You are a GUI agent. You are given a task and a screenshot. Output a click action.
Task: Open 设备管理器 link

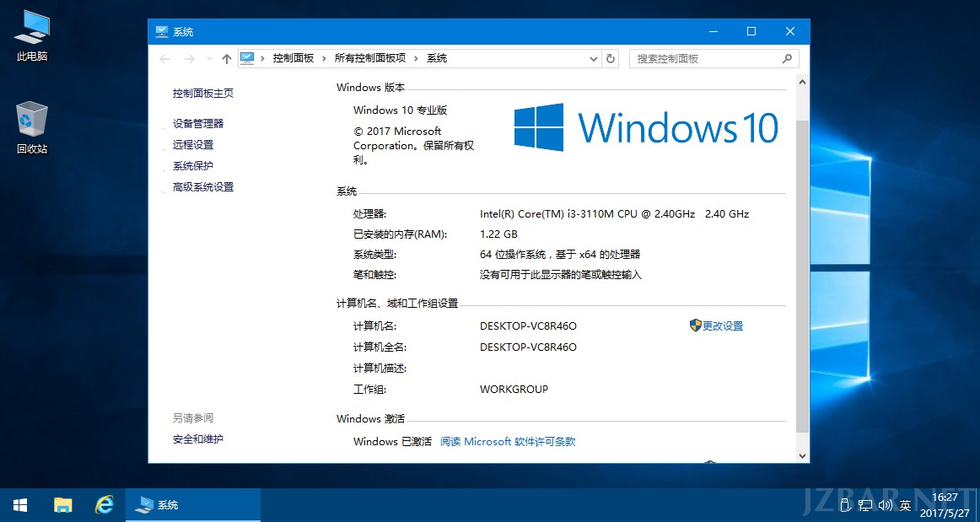198,124
